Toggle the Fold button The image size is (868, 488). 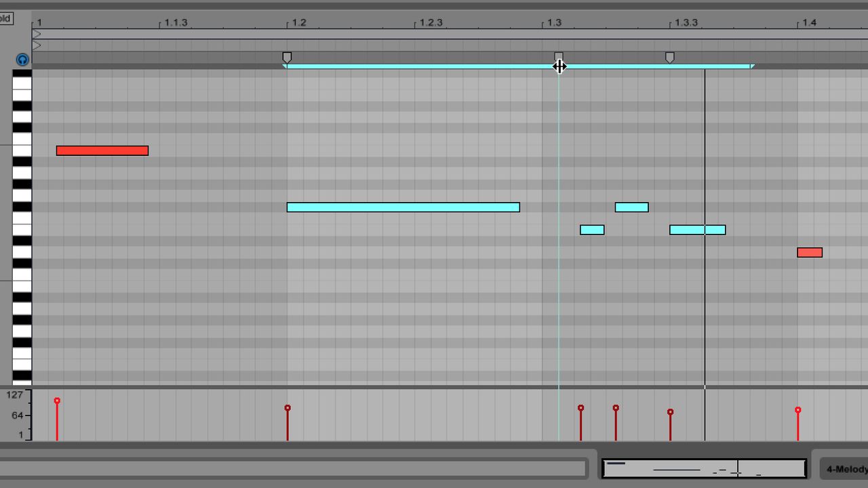(5, 18)
